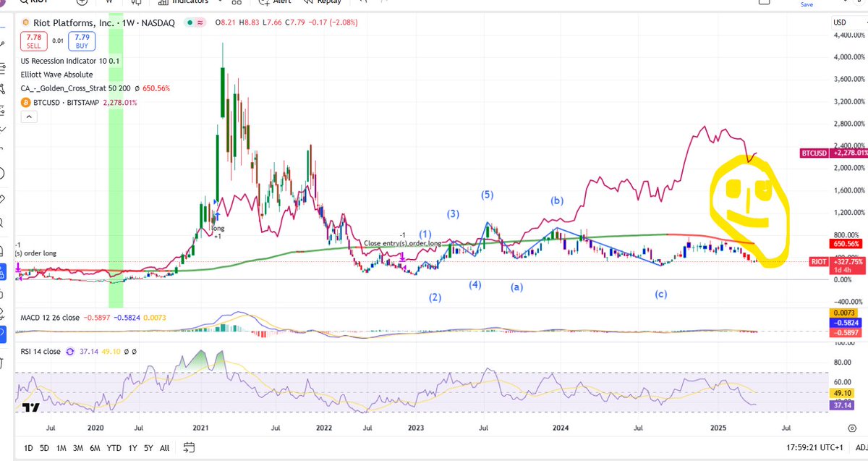Click the add-symbol plus icon in toolbar

pos(82,2)
